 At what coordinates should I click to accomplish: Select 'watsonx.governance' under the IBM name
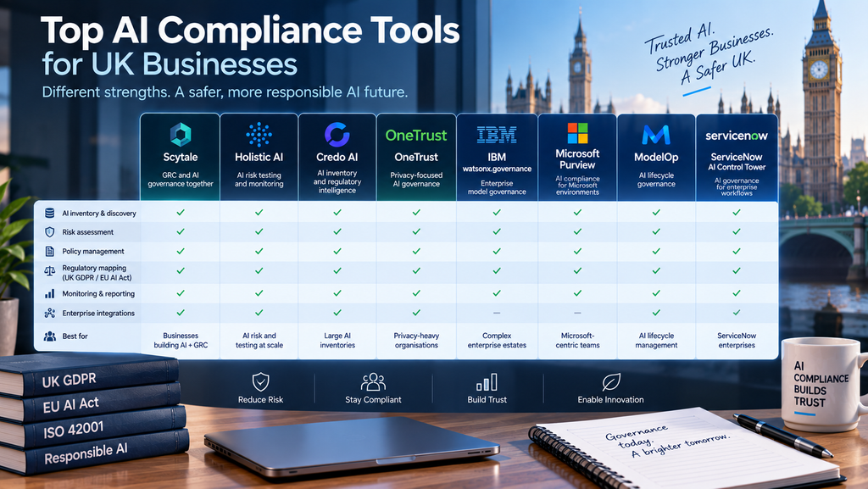[497, 169]
